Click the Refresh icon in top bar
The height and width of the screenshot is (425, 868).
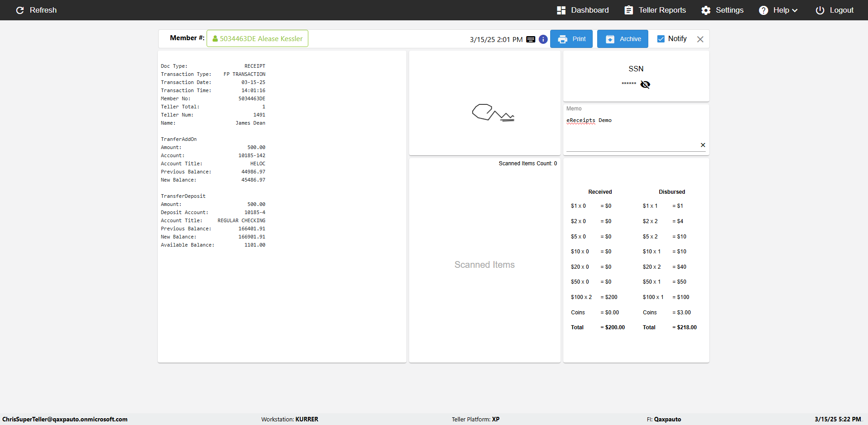[x=20, y=10]
